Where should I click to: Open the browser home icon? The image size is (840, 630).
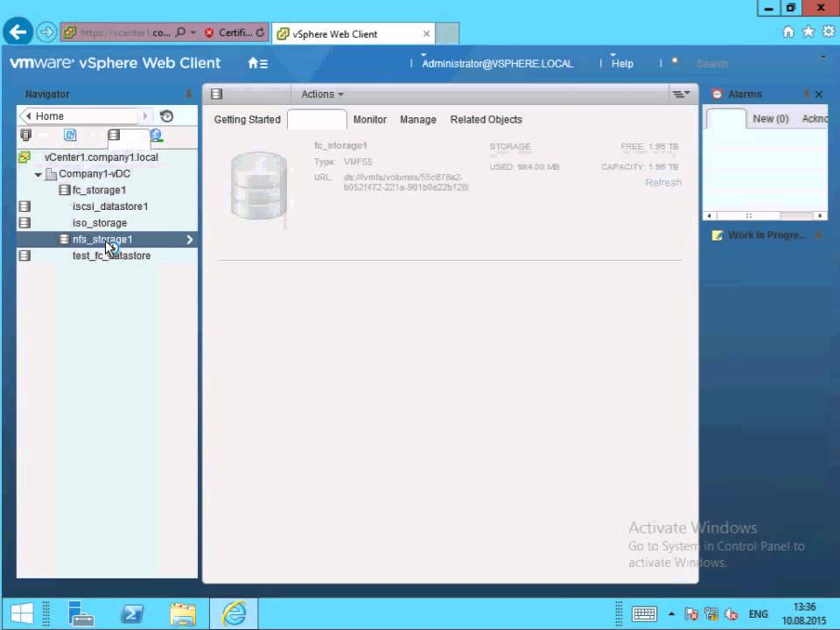788,31
